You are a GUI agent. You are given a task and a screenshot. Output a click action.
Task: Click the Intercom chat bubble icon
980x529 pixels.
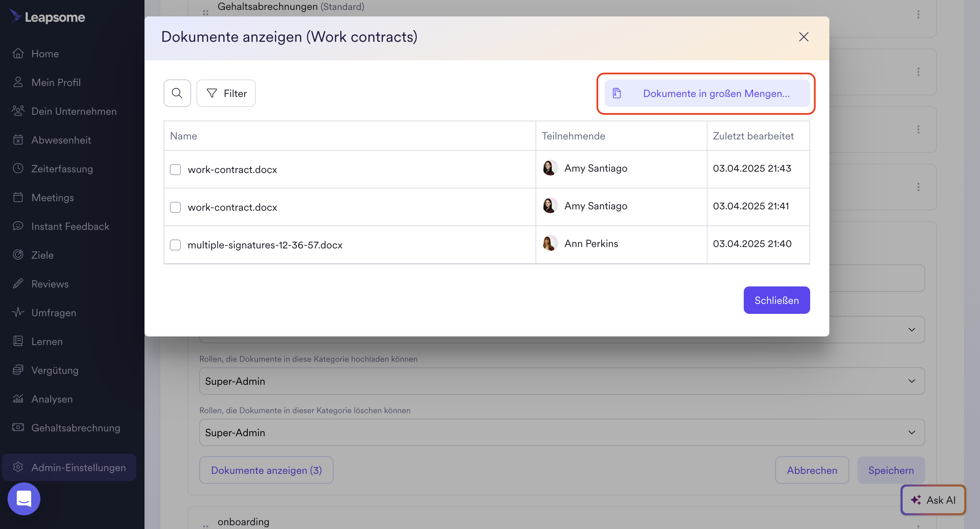[x=24, y=499]
